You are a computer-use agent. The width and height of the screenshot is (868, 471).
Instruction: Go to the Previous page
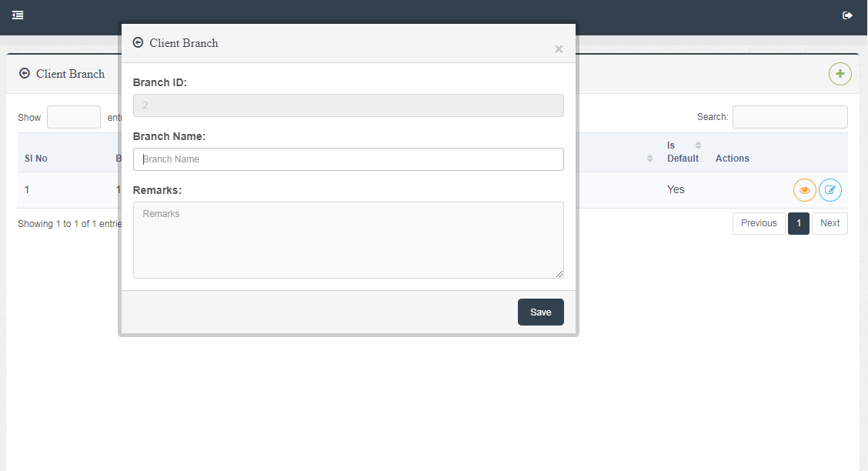tap(759, 223)
